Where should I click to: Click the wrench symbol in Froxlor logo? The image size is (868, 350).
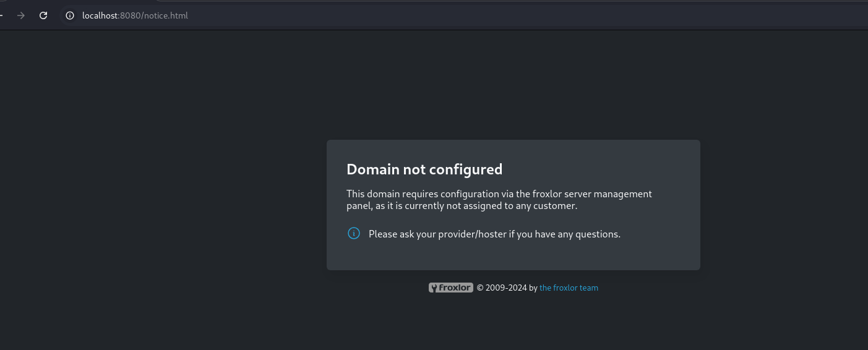(x=434, y=288)
